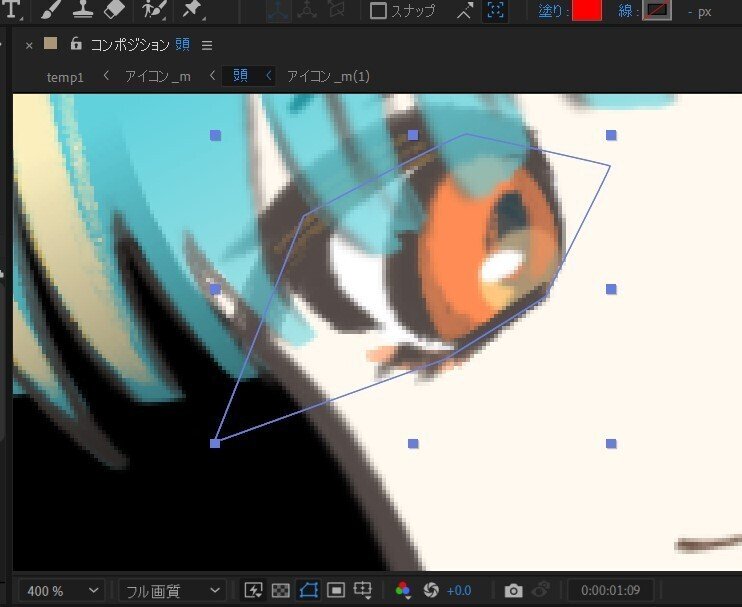Toggle Region of Interest

(336, 590)
